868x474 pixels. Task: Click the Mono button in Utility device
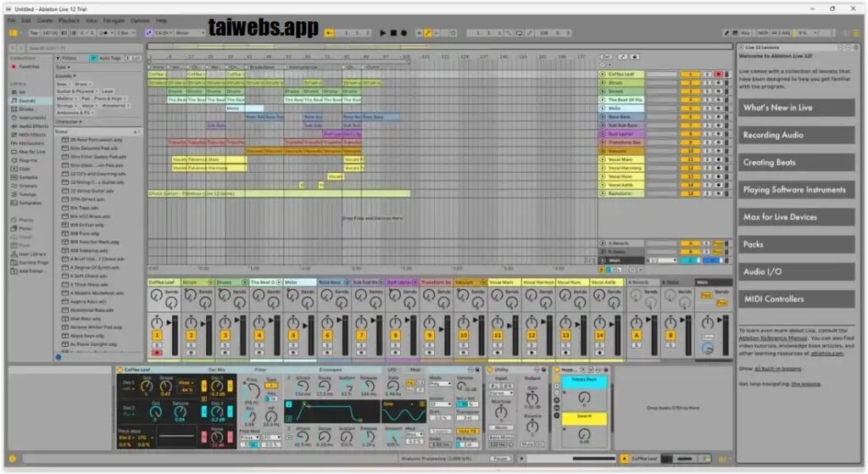tap(501, 428)
